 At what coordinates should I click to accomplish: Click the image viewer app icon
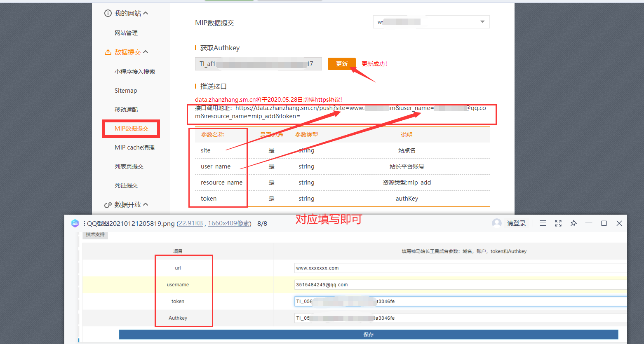tap(75, 223)
